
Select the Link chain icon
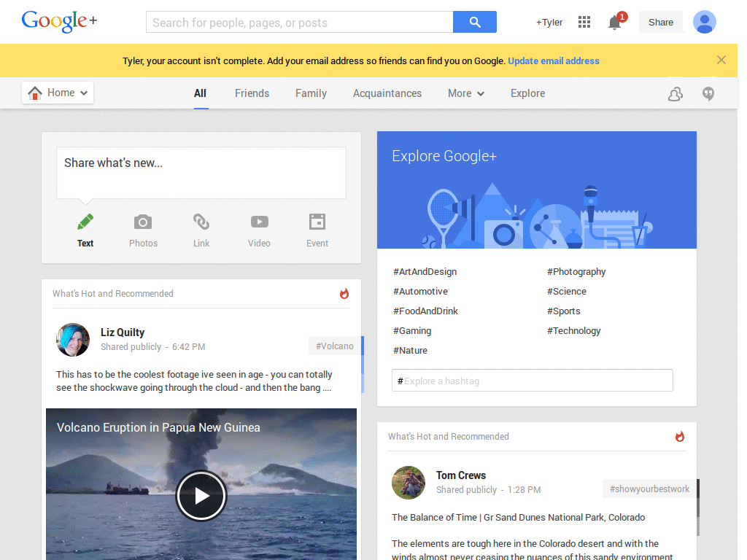point(201,222)
